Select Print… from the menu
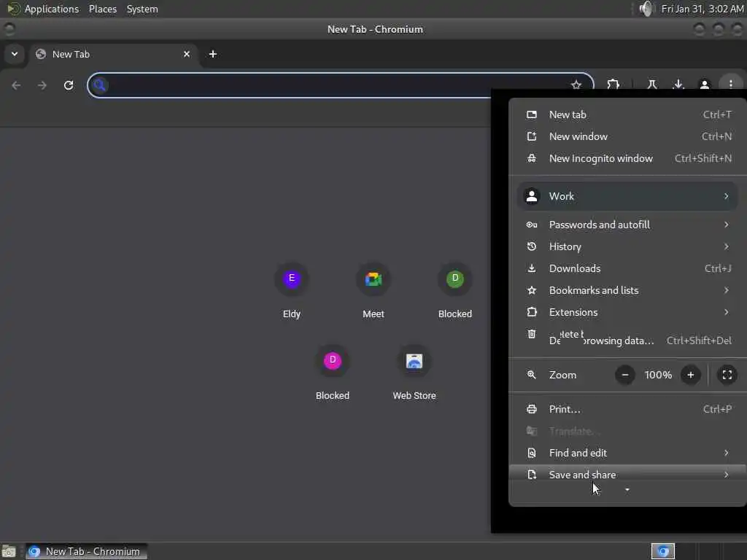The height and width of the screenshot is (560, 747). (627, 410)
